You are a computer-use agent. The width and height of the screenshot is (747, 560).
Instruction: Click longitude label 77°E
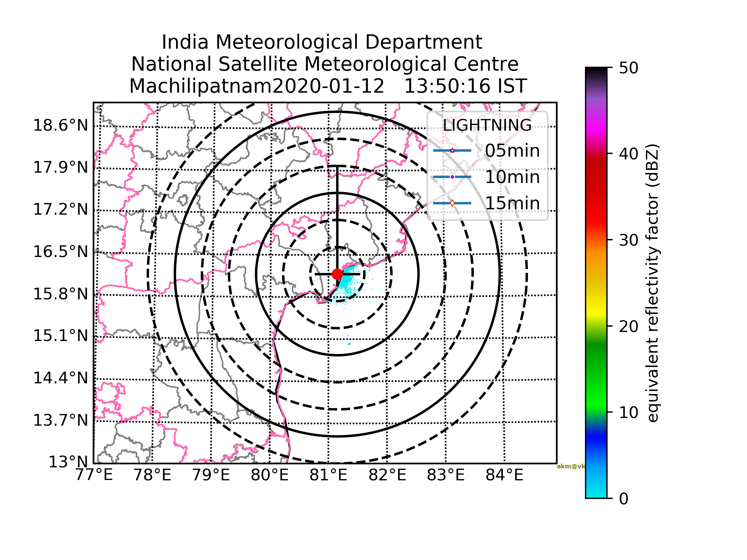(94, 475)
